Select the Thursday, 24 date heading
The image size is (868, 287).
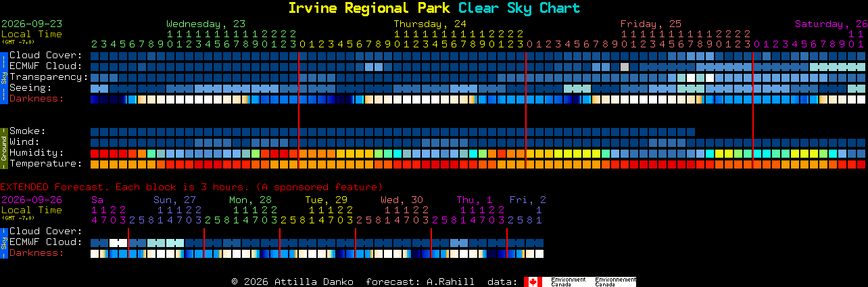click(x=430, y=24)
